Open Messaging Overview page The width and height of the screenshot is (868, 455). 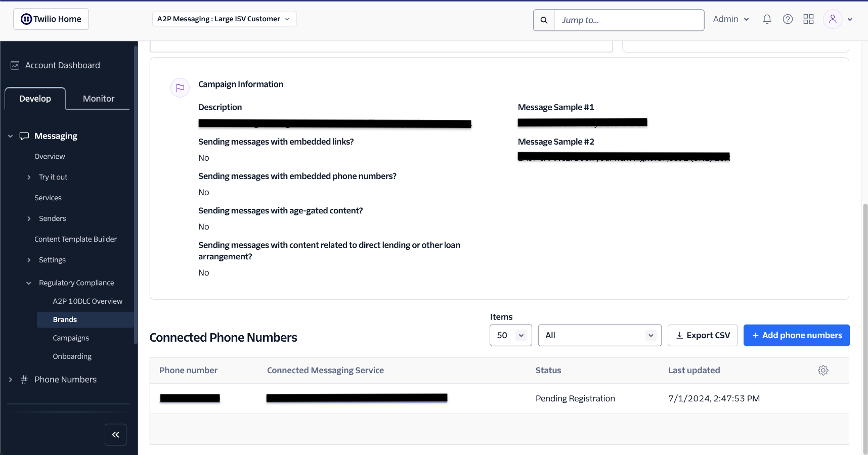(50, 157)
